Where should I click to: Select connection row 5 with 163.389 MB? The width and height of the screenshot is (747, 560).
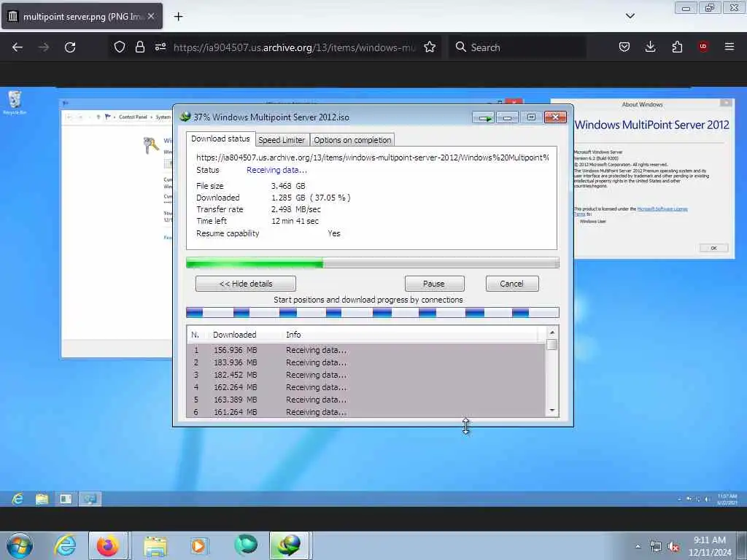[366, 400]
